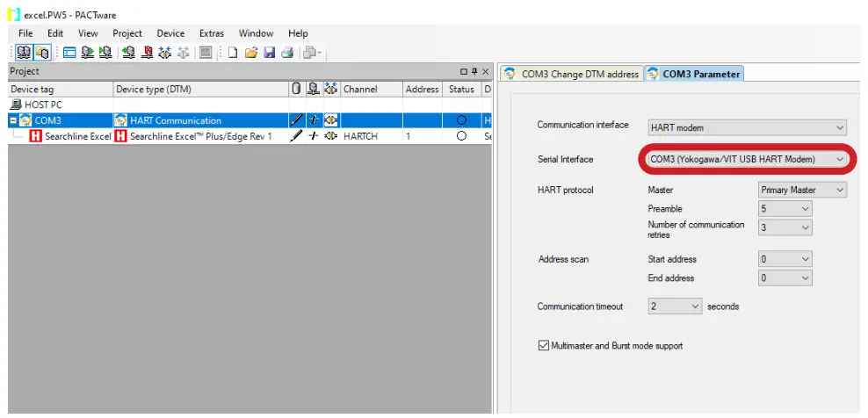Image resolution: width=868 pixels, height=418 pixels.
Task: Click the disconnected plug icon in COM3 row
Action: (314, 120)
